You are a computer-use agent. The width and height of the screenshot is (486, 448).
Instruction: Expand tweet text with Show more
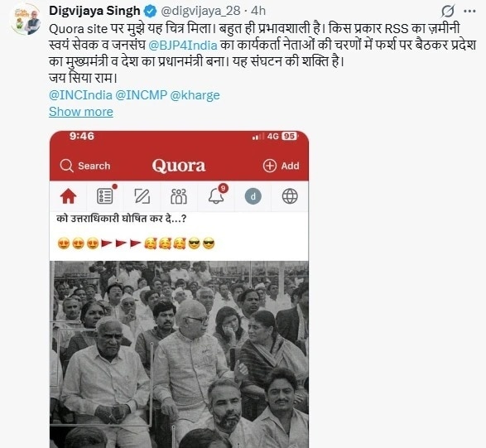(81, 112)
